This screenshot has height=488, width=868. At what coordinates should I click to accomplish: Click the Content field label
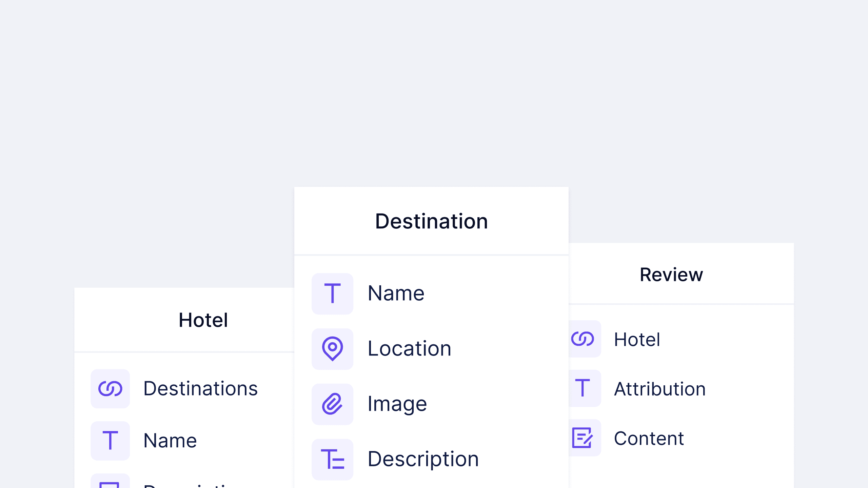[x=649, y=438]
